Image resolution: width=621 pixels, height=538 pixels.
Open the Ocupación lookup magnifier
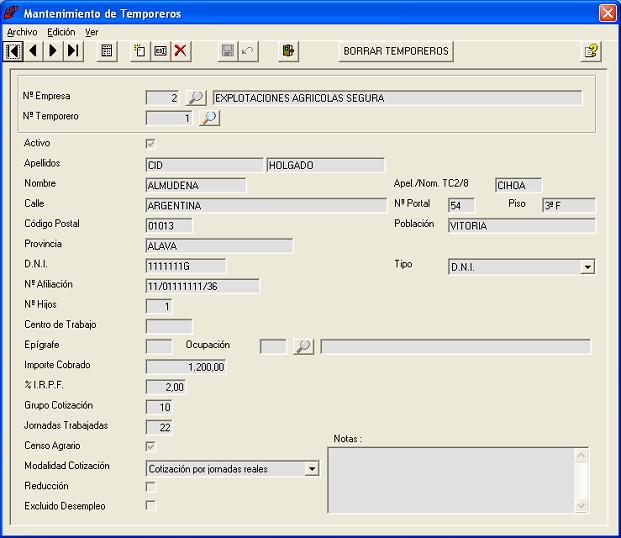(x=303, y=346)
